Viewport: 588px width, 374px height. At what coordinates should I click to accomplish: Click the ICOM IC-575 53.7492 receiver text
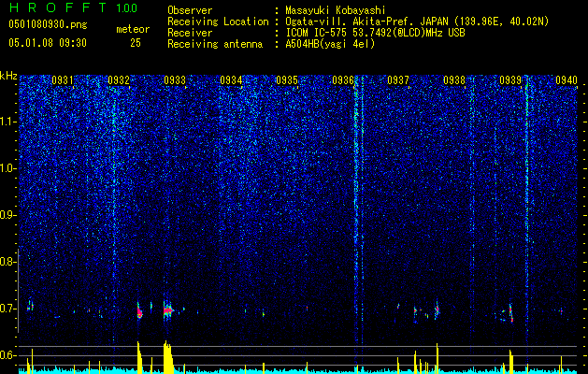[375, 33]
